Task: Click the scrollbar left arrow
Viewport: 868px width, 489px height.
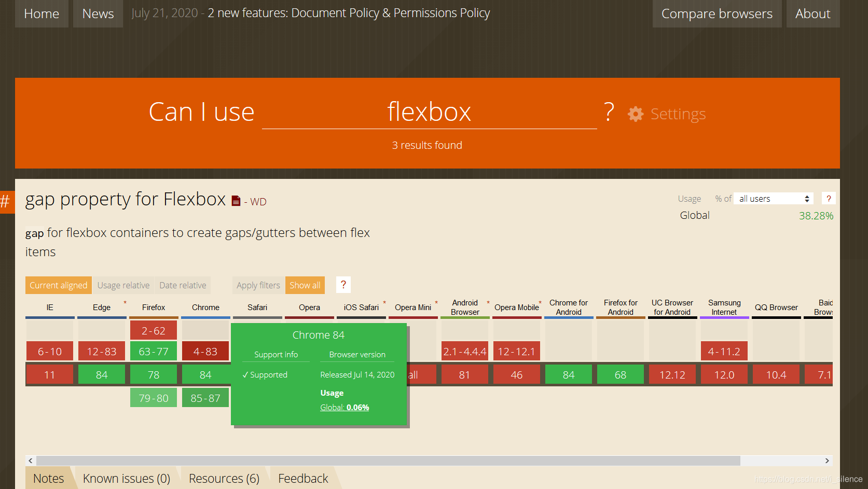Action: (31, 460)
